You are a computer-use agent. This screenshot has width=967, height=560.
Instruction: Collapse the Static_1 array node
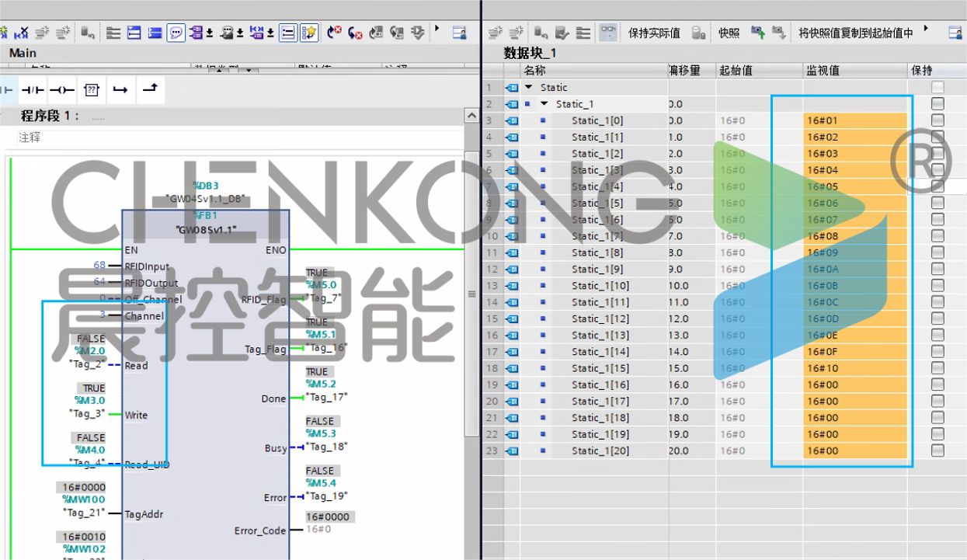tap(544, 104)
